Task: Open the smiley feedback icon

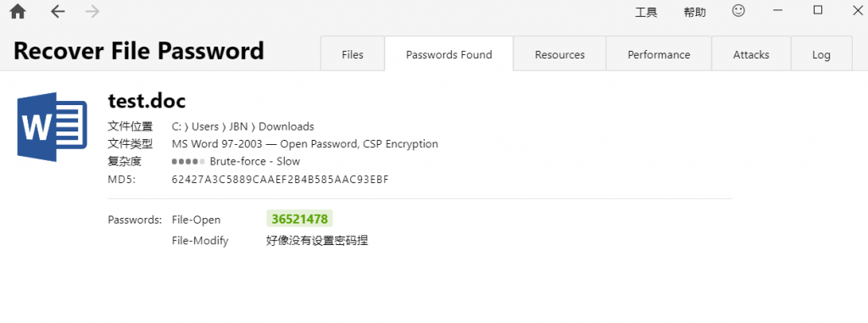Action: 738,11
